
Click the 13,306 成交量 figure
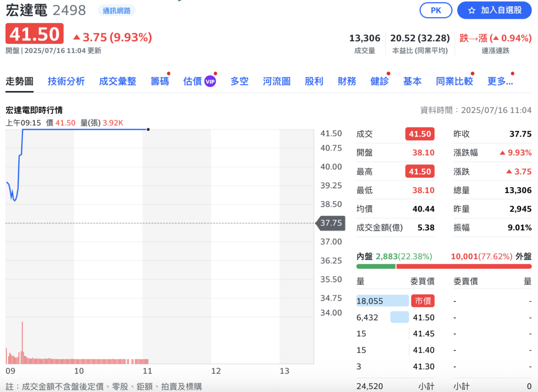click(x=364, y=39)
